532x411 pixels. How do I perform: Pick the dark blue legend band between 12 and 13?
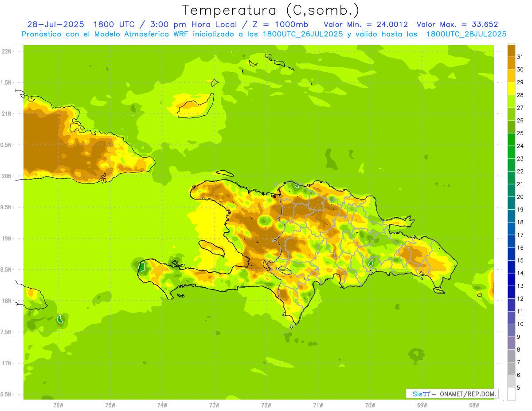511,292
